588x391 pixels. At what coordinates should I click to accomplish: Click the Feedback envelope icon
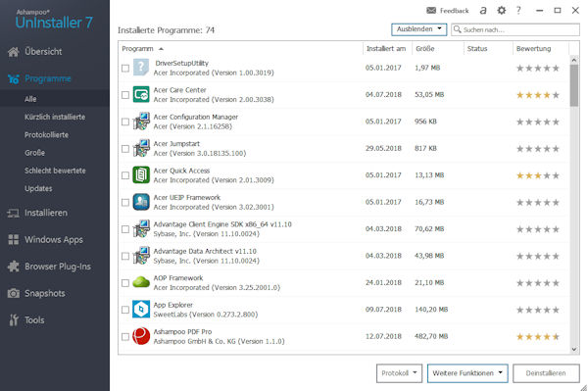pyautogui.click(x=431, y=11)
